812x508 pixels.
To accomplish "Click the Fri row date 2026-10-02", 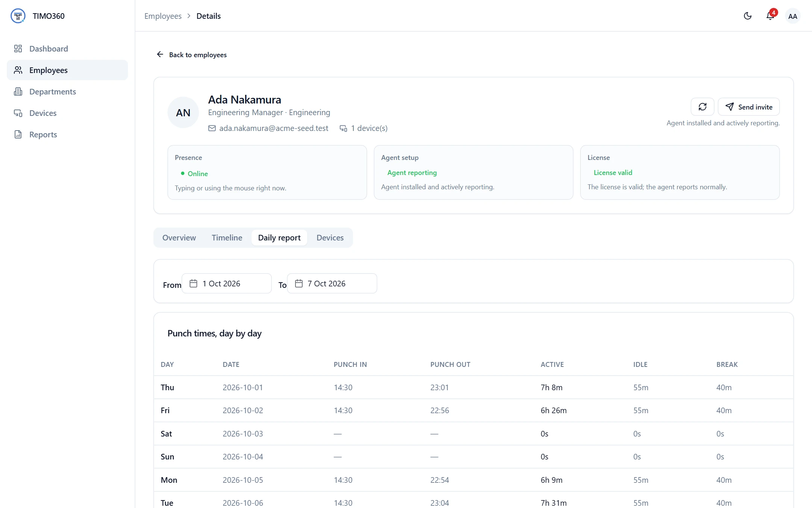I will click(243, 411).
